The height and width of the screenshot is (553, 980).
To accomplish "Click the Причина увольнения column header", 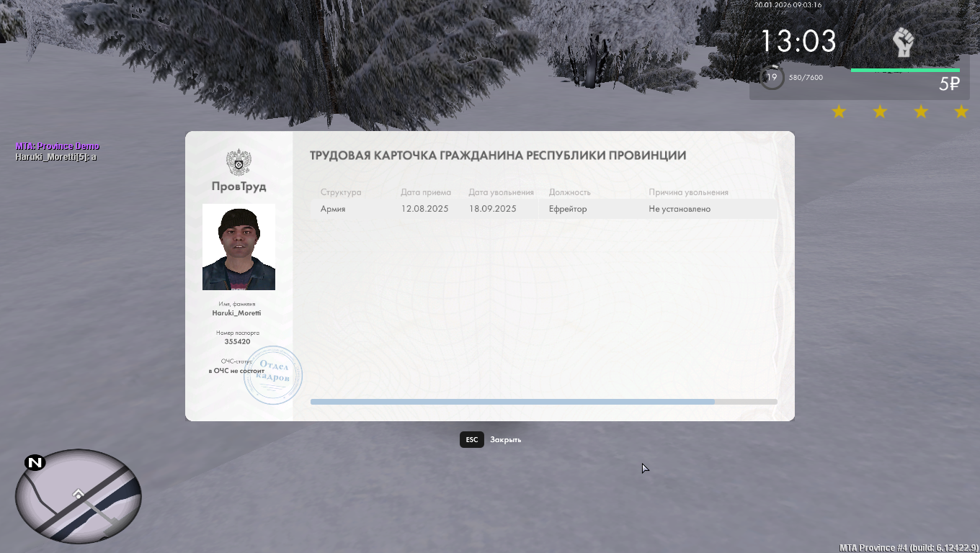I will pos(688,192).
